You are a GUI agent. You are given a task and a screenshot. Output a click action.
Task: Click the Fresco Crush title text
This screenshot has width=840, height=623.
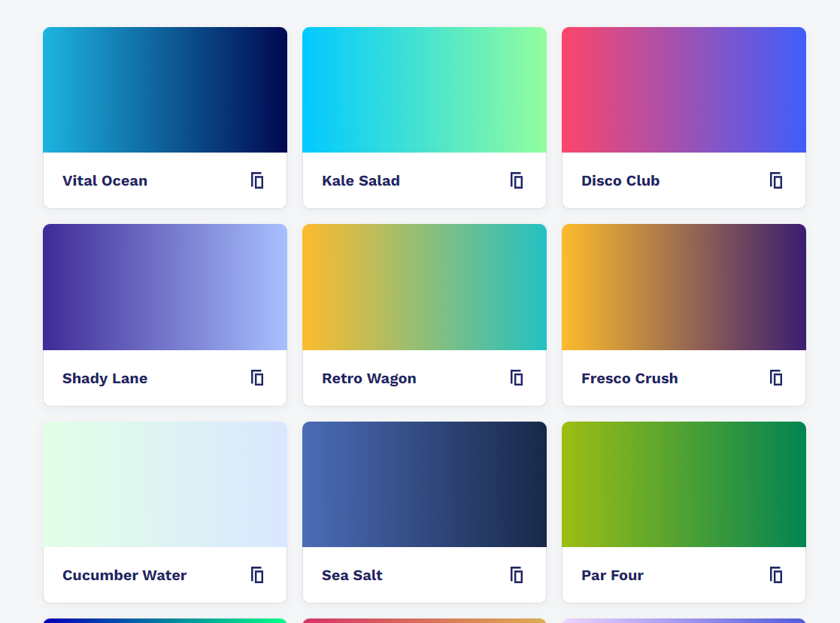pyautogui.click(x=629, y=379)
